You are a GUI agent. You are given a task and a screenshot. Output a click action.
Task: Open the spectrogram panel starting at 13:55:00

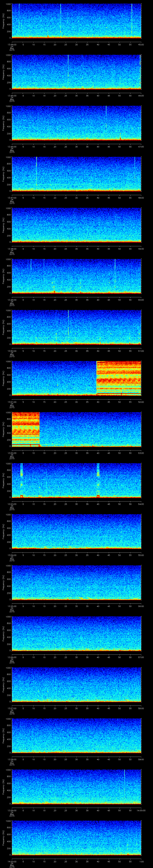pos(76,582)
